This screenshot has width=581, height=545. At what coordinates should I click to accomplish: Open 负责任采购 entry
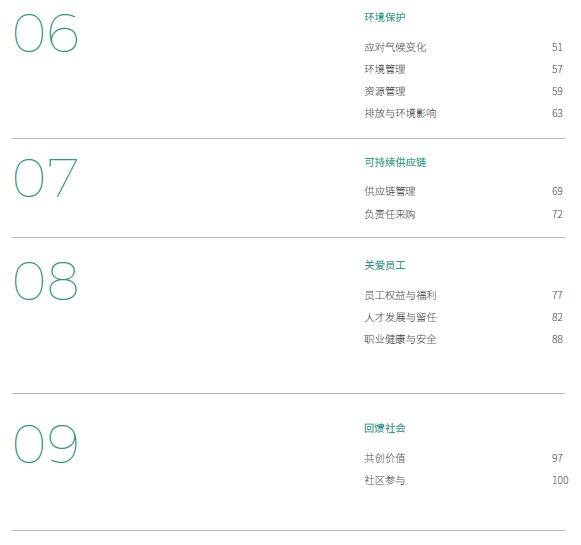point(390,214)
